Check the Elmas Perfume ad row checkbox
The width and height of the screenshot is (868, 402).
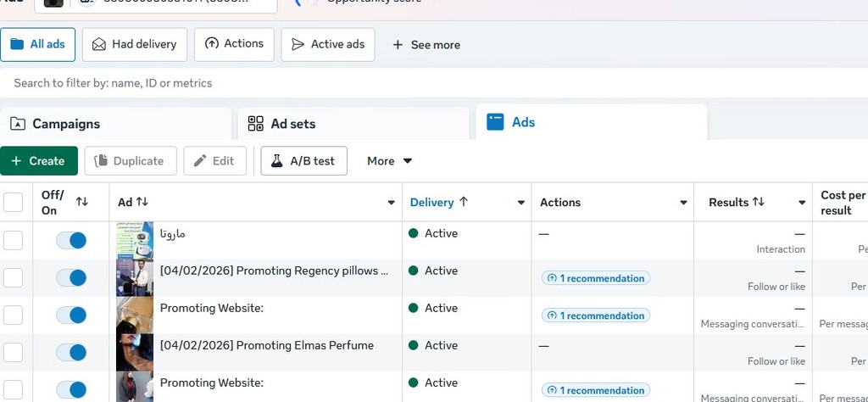coord(14,352)
